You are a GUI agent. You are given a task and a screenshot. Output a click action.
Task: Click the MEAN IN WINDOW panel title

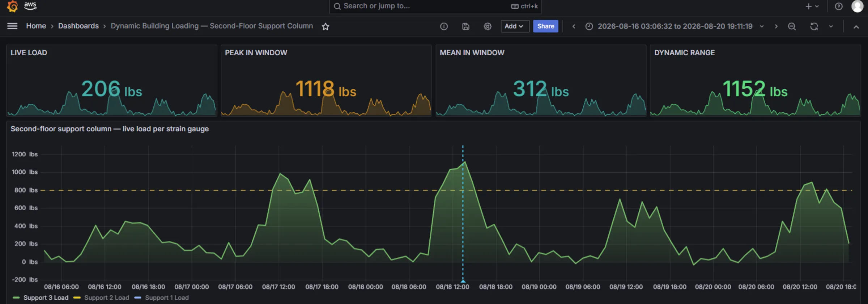[x=472, y=53]
